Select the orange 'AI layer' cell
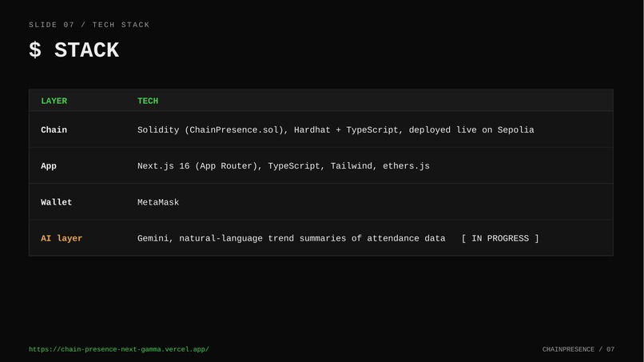 click(x=62, y=238)
